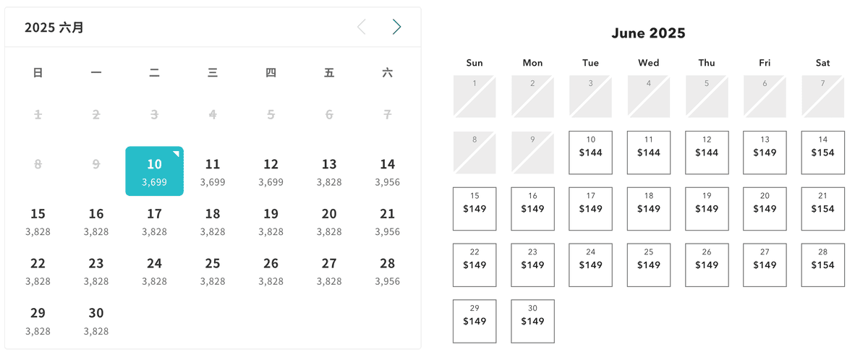
Task: Select June 10 box priced $144
Action: coord(591,153)
